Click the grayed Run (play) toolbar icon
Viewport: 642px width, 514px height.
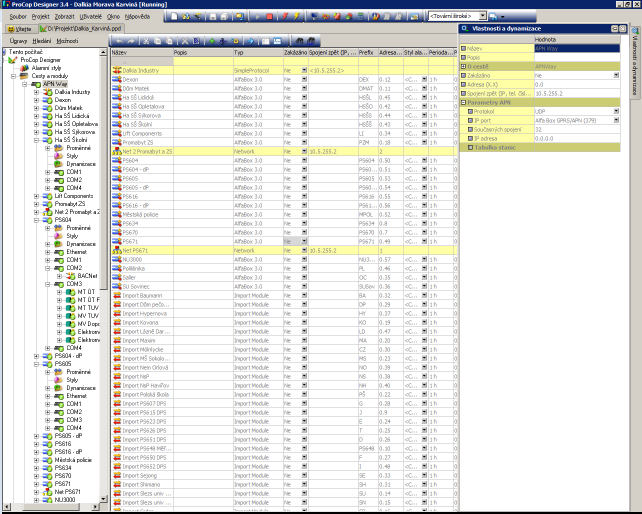coord(258,16)
